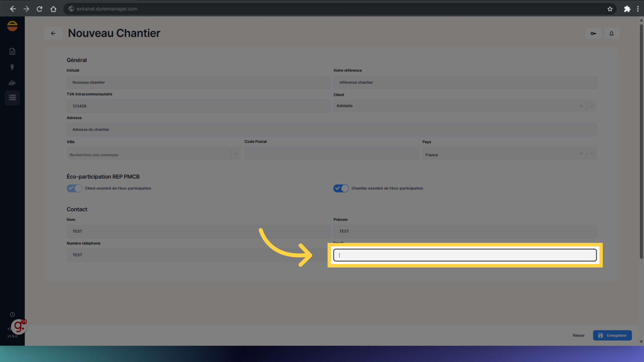The height and width of the screenshot is (362, 644).
Task: Open the lightning bolt section in the sidebar
Action: 12,67
